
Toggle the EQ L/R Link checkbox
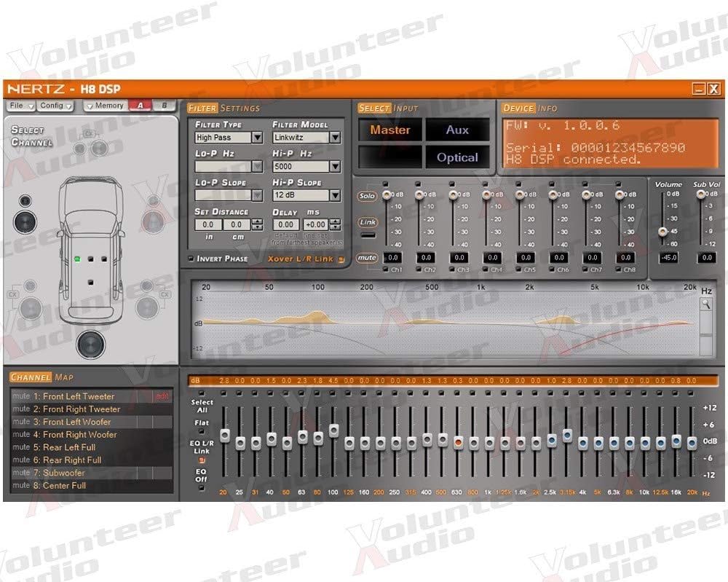point(202,460)
